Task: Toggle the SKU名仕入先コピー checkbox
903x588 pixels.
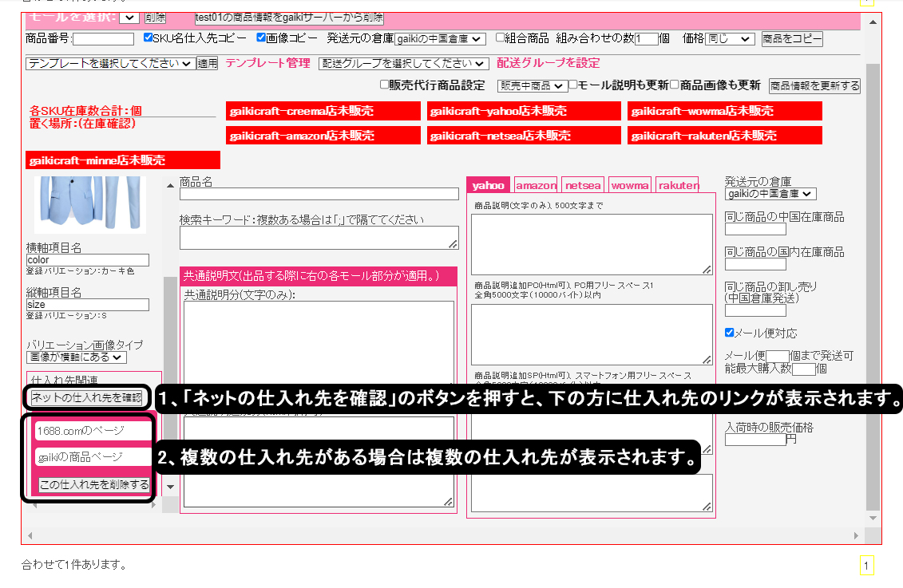Action: pyautogui.click(x=148, y=37)
